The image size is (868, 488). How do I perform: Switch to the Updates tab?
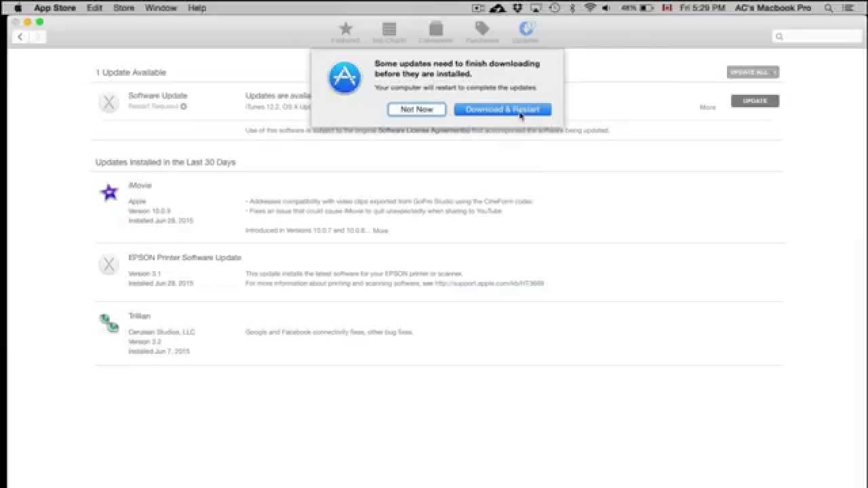tap(526, 32)
